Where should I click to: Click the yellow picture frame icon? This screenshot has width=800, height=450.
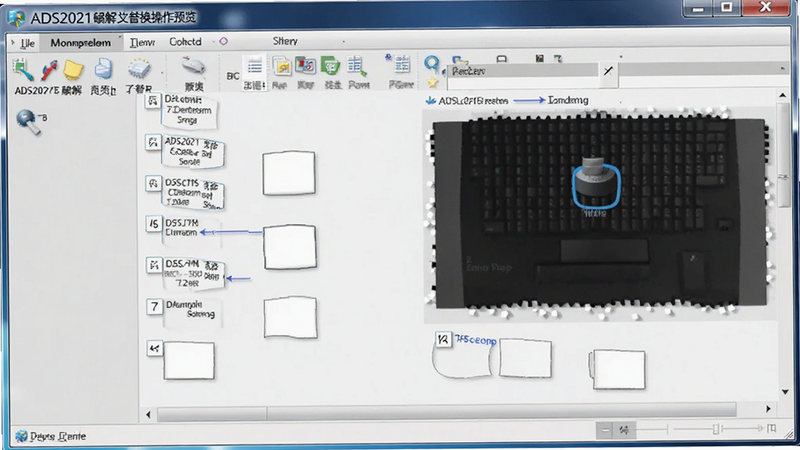click(x=282, y=66)
